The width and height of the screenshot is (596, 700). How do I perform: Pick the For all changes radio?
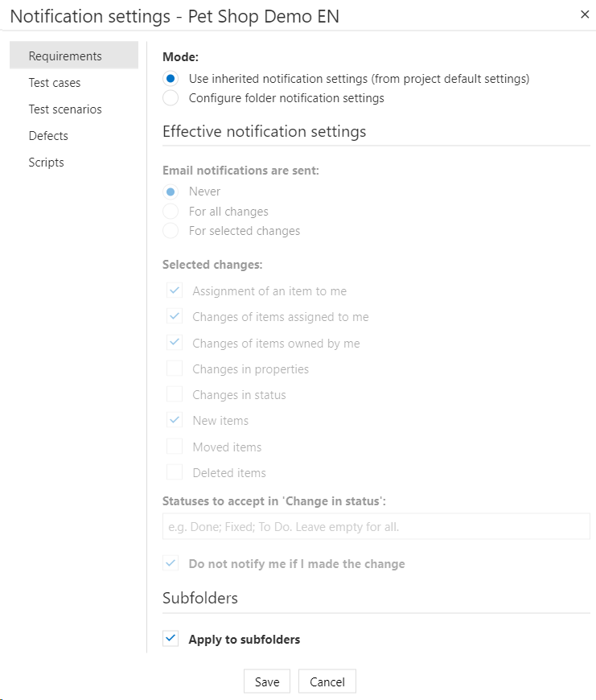coord(170,212)
